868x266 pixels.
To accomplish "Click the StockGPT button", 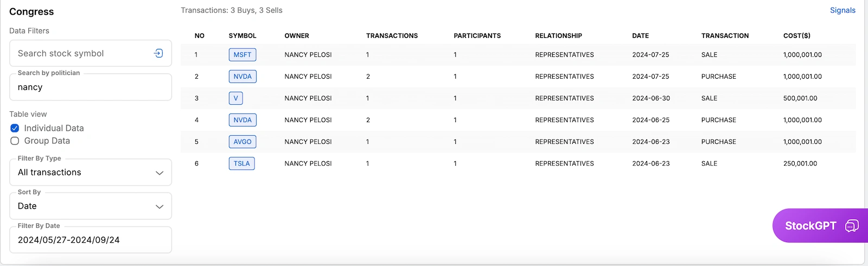I will pyautogui.click(x=810, y=226).
